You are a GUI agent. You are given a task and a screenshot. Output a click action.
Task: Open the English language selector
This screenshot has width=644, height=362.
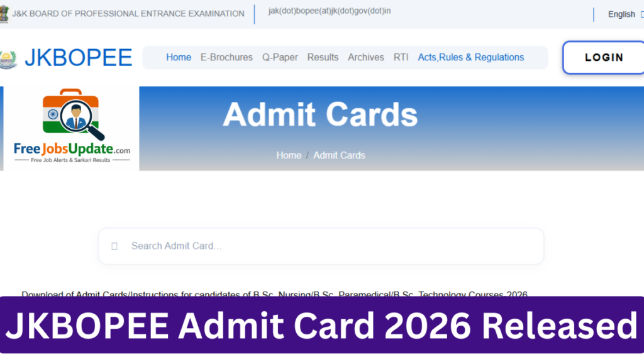click(621, 14)
